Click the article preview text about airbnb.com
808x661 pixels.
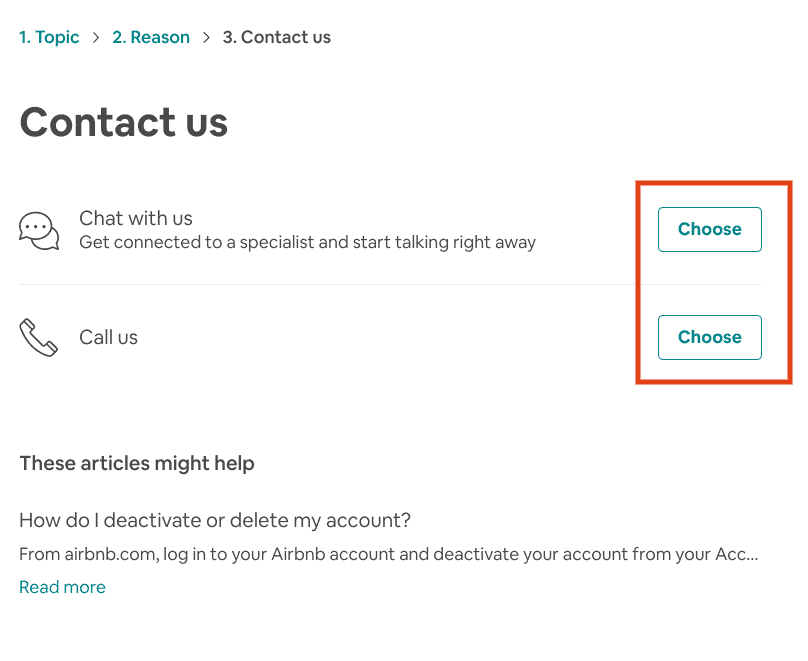(390, 553)
